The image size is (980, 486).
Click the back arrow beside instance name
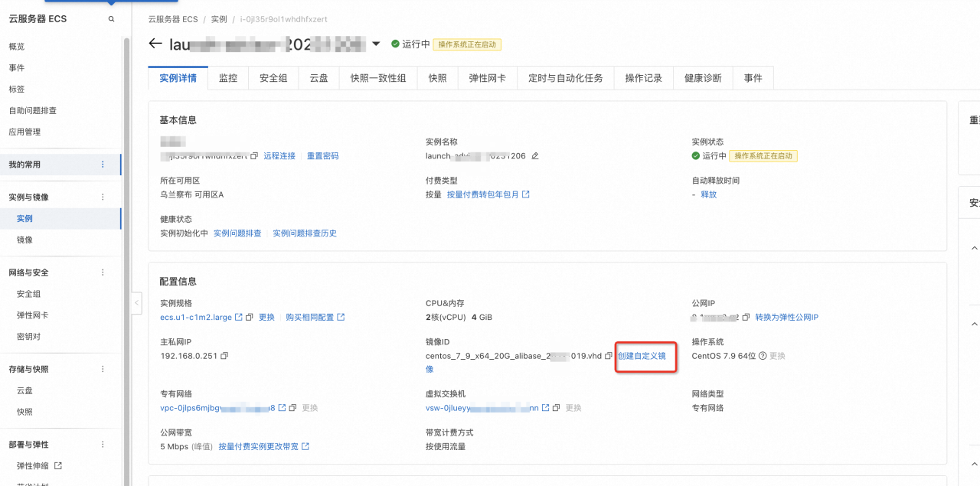156,44
